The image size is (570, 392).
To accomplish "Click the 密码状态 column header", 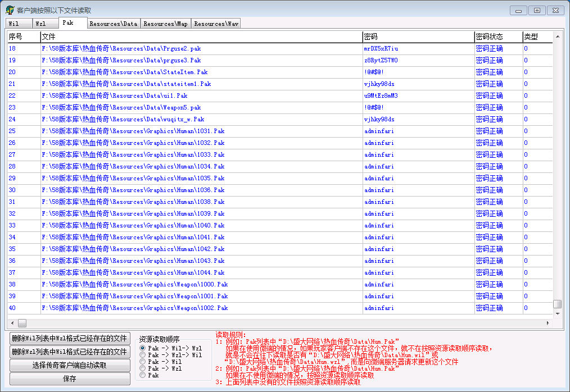I will click(x=499, y=37).
